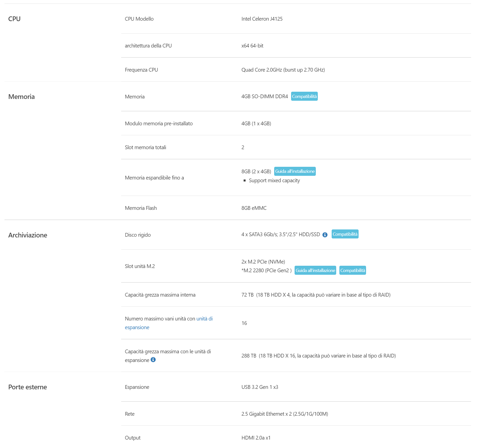Open Compatibilità badge for 4GB SO-DIMM DDR4
Screen dimensions: 477x448
point(304,96)
